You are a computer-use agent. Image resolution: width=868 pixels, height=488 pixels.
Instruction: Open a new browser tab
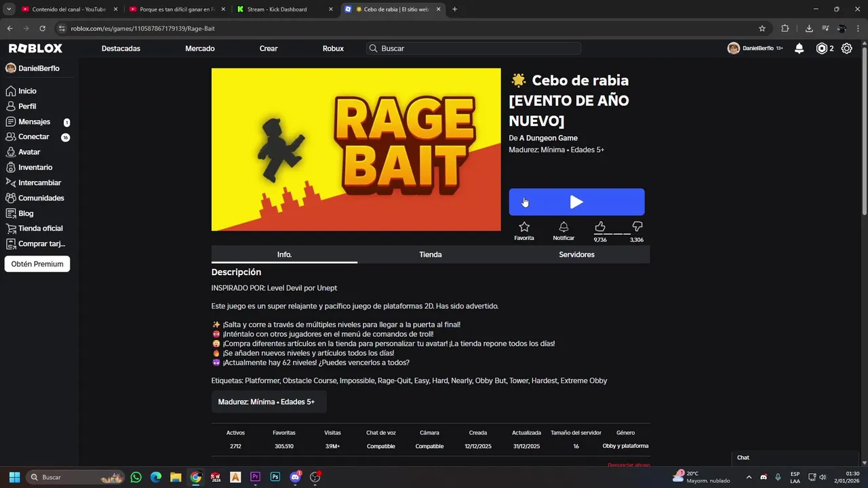click(x=454, y=9)
